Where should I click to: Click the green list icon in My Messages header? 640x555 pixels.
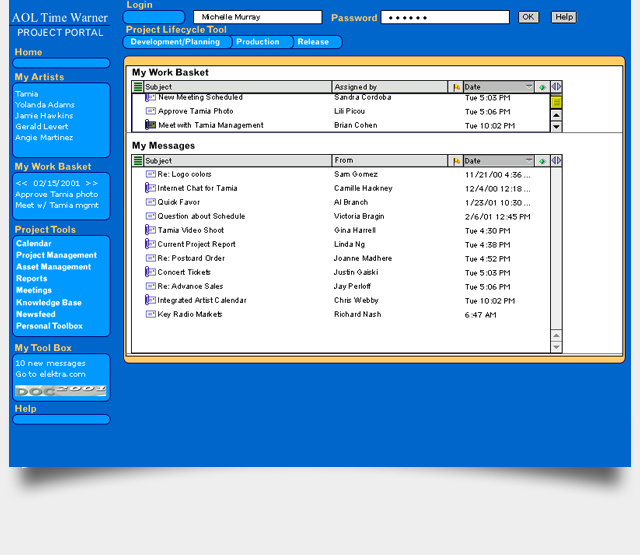(138, 161)
